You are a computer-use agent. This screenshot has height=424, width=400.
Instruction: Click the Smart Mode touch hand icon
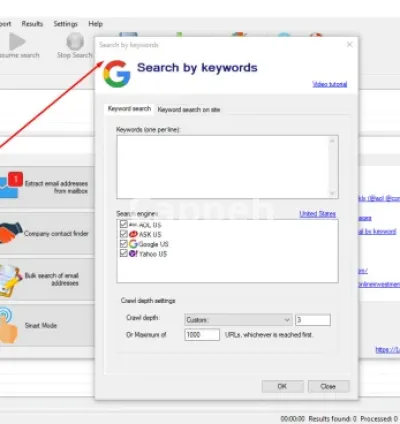click(x=9, y=326)
